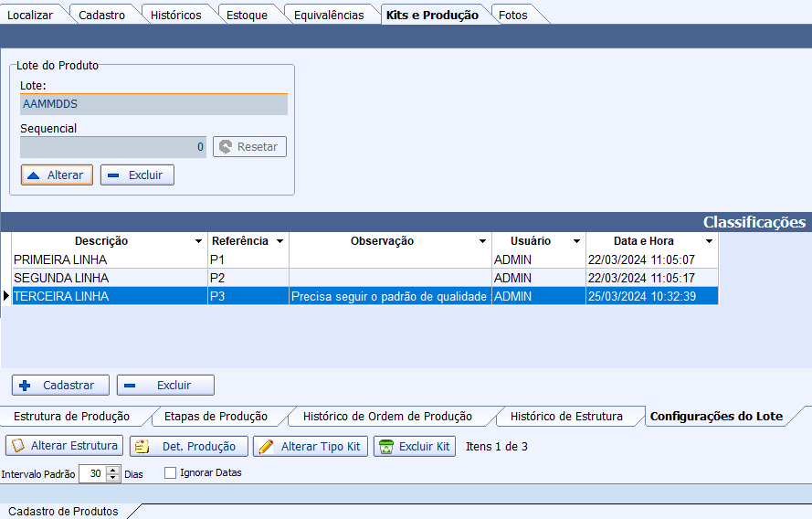Click Excluir button below the Classificações grid
Image resolution: width=812 pixels, height=519 pixels.
(x=165, y=386)
